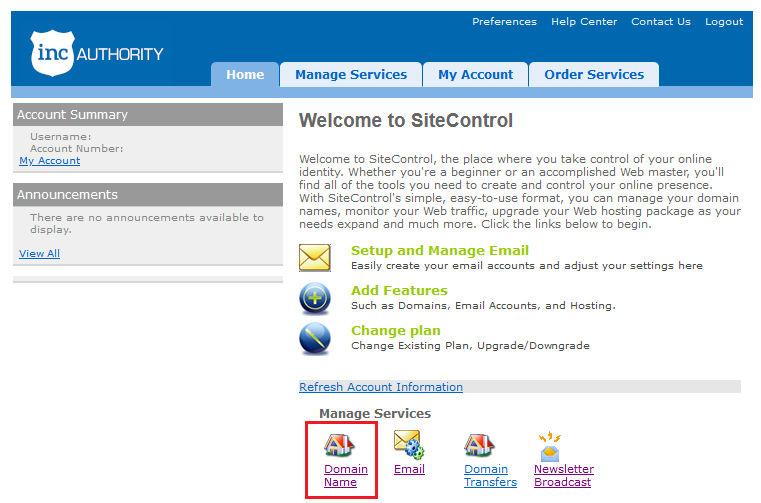
Task: Open Setup and Manage Email heading link
Action: point(440,251)
